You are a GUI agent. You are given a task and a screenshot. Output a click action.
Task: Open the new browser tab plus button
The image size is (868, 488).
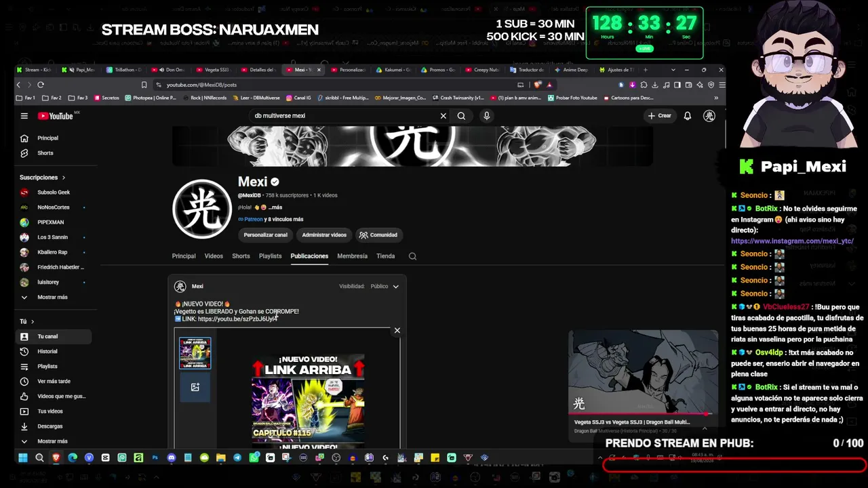645,70
